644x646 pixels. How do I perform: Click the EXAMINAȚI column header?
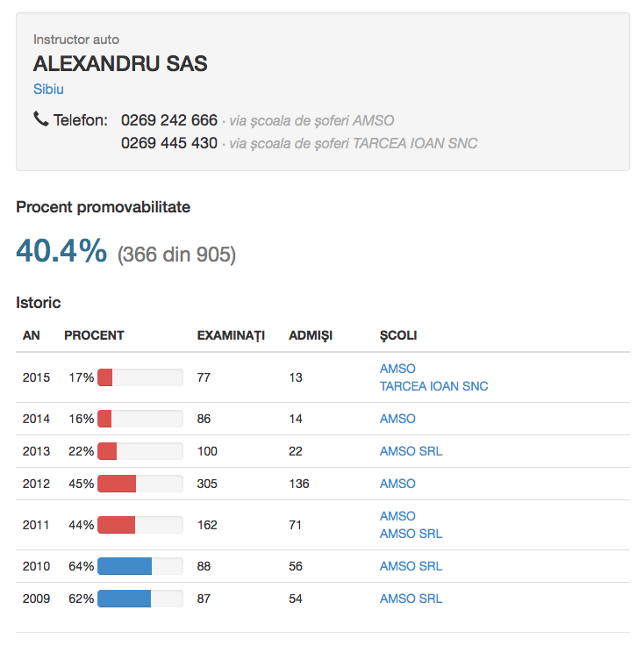[x=231, y=336]
